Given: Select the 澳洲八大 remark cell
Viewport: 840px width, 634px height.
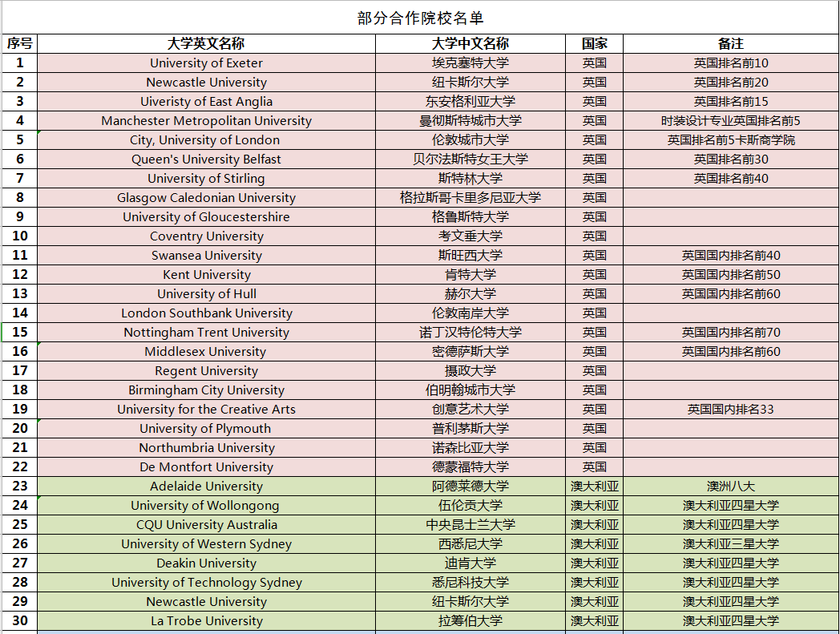Looking at the screenshot, I should (730, 487).
